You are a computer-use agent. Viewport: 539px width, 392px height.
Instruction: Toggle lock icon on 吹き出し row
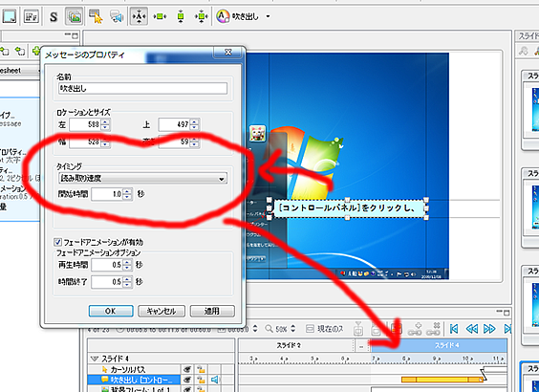(201, 380)
